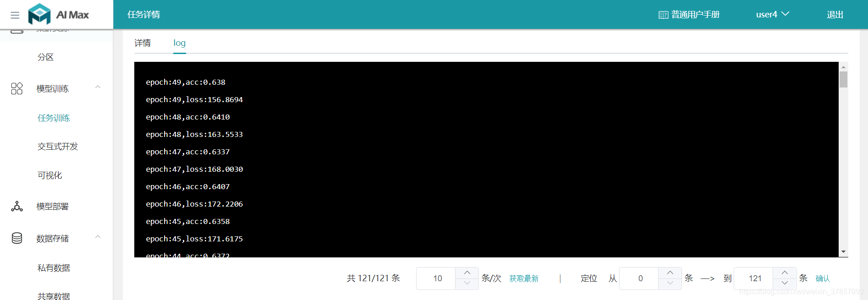Decrease the 到 end position value
This screenshot has height=300, width=868.
[x=785, y=284]
